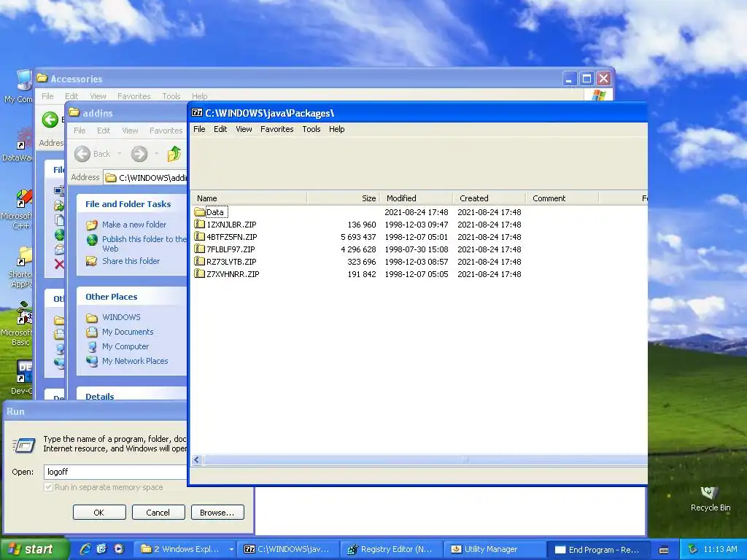Open the File menu in 7-Zip window
Viewport: 747px width, 560px height.
(x=199, y=129)
